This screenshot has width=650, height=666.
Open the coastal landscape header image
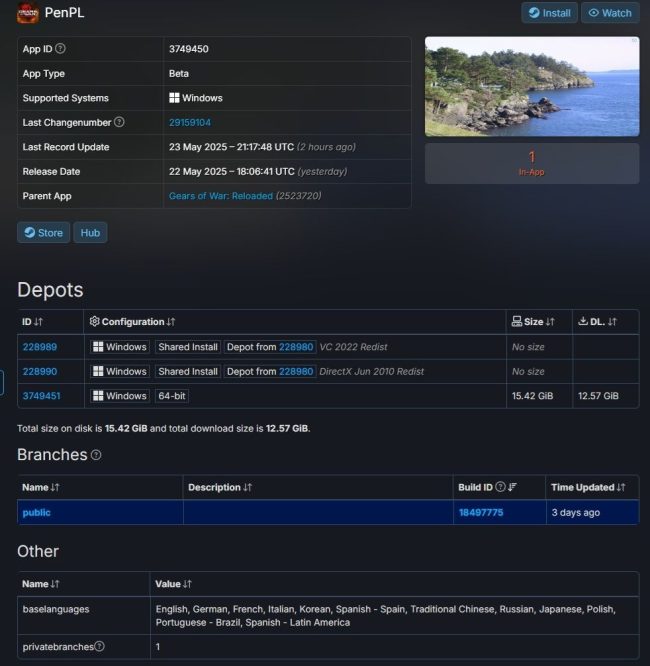coord(532,86)
